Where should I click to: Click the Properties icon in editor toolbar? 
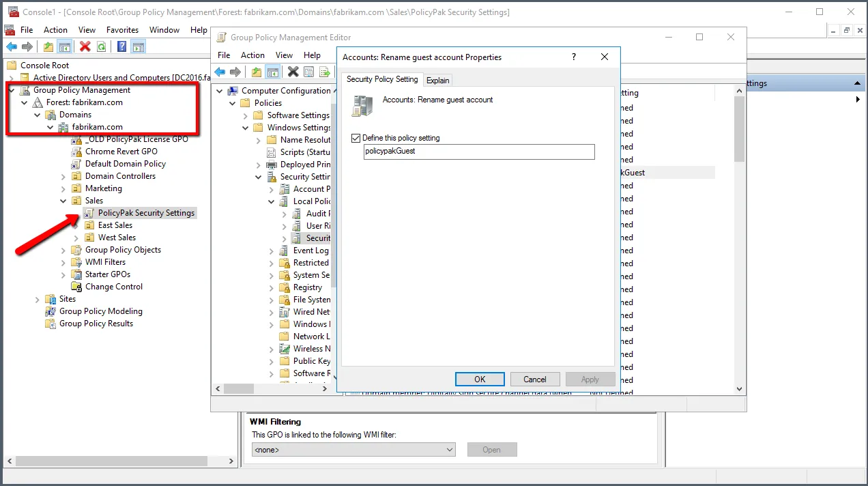(x=309, y=72)
